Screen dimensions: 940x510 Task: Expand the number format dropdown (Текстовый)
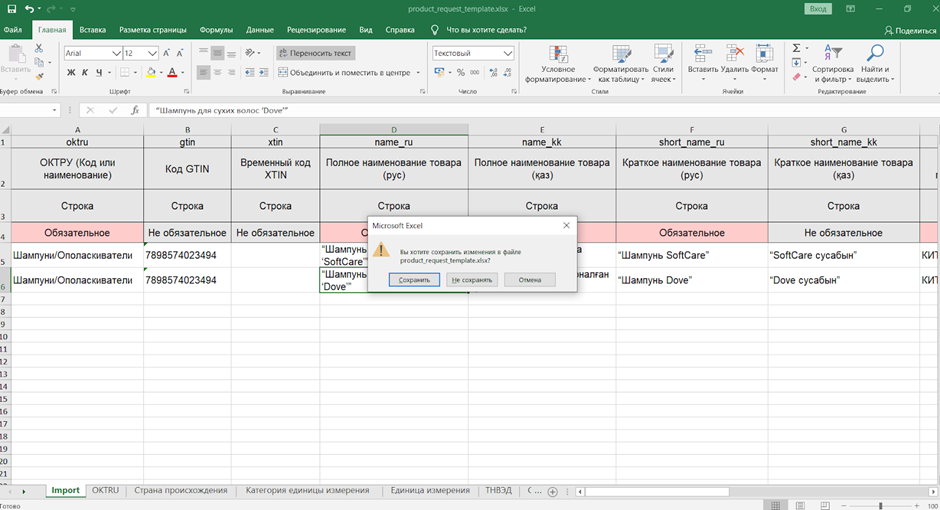coord(508,53)
